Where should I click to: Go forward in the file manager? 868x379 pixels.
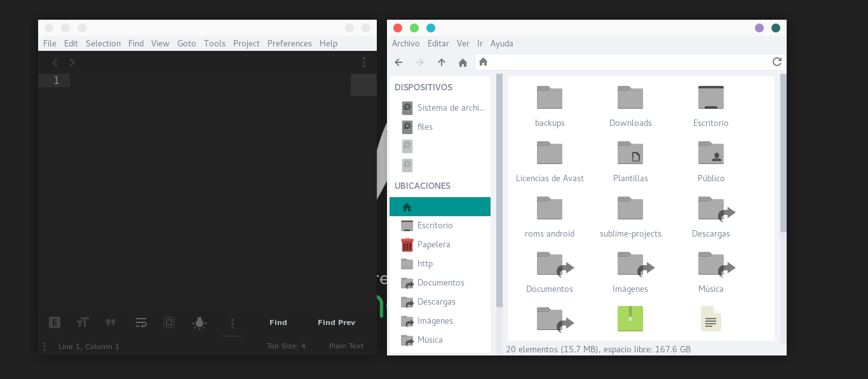[x=420, y=62]
